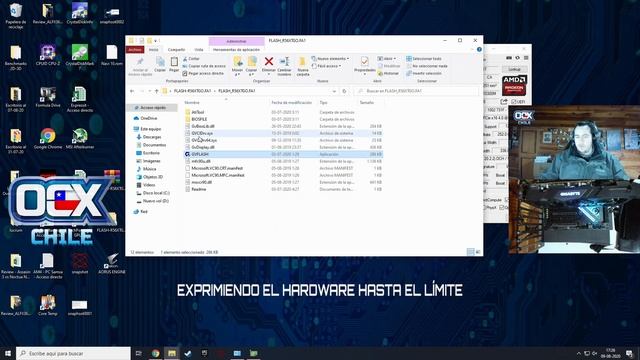Open AORUS ENGINE desktop shortcut

pyautogui.click(x=111, y=264)
